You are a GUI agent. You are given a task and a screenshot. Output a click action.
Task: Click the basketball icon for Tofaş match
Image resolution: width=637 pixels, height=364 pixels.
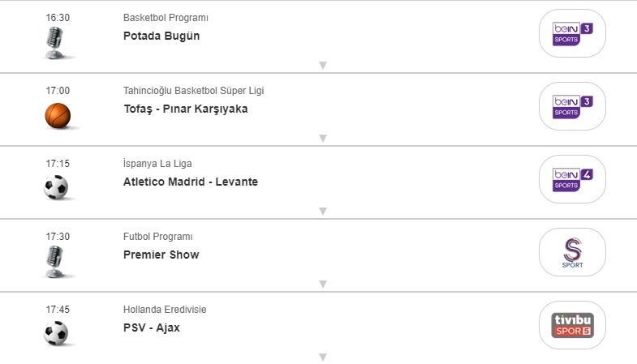coord(58,115)
